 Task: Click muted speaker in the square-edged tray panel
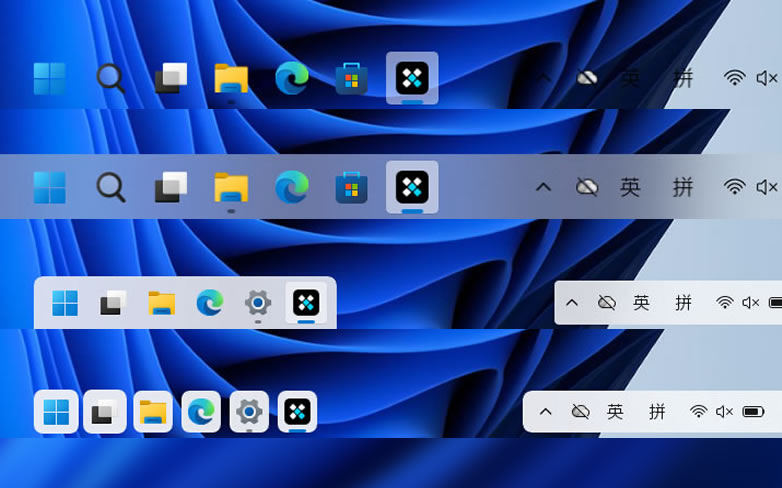tap(751, 302)
